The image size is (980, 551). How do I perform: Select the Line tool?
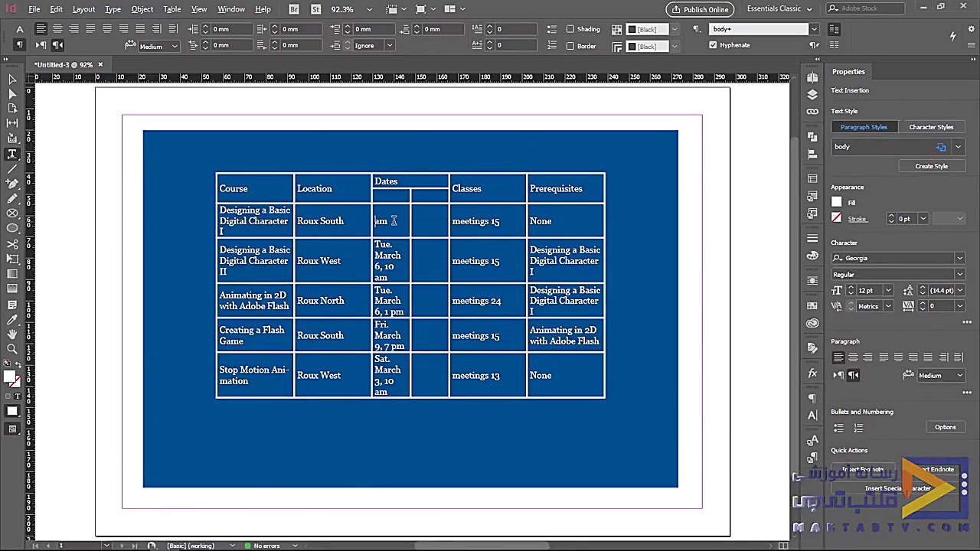point(12,169)
